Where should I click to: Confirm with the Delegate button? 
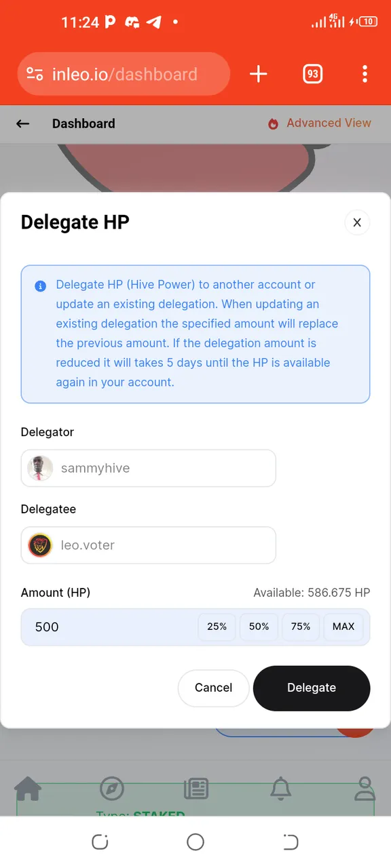312,688
